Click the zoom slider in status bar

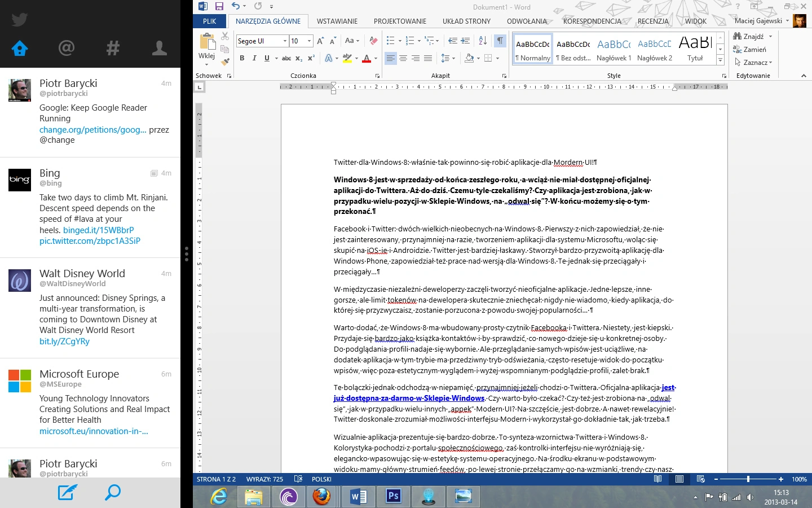(x=748, y=479)
